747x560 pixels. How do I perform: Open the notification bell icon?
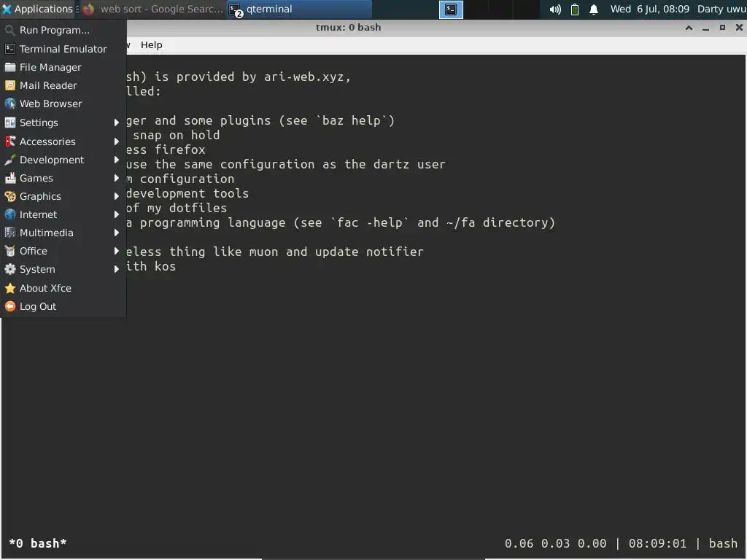594,9
